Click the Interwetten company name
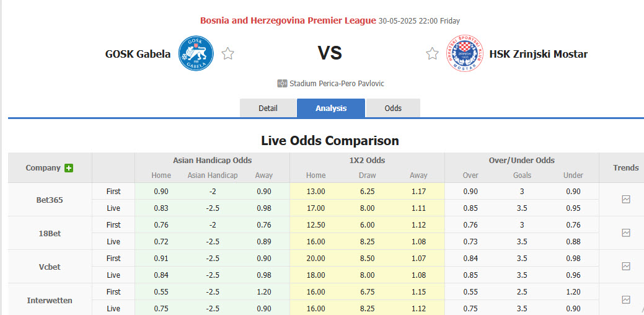Viewport: 644px width, 315px height. (x=50, y=300)
